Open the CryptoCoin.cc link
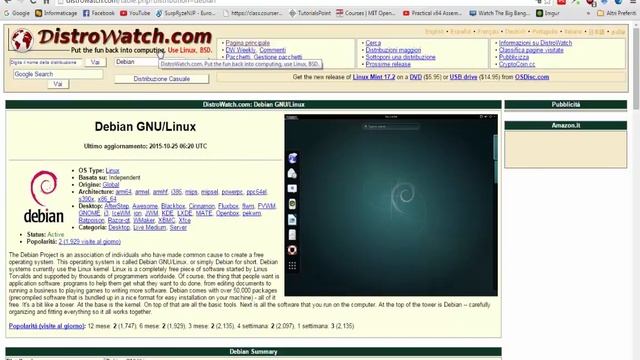Viewport: 640px width, 360px height. 517,64
